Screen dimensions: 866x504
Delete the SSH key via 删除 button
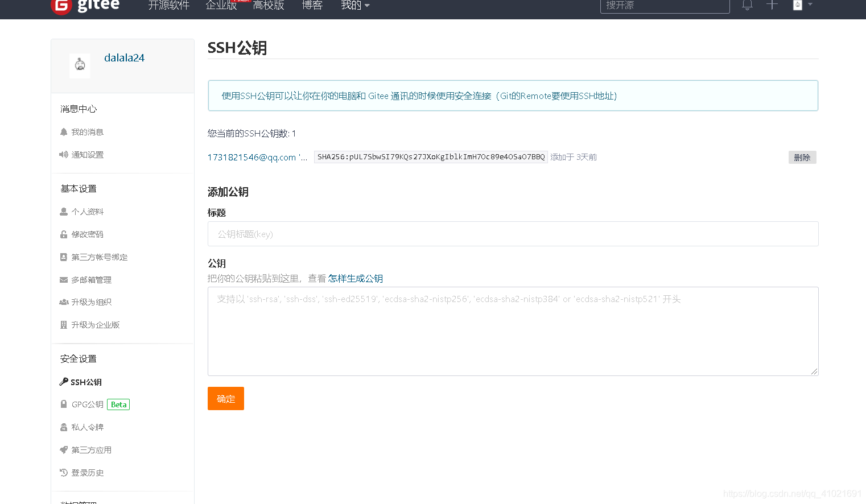point(802,157)
